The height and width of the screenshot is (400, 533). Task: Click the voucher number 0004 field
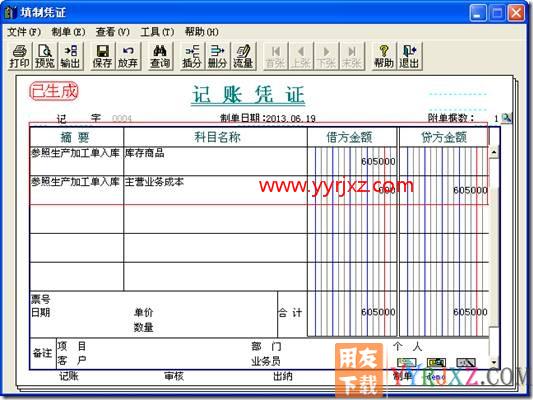[x=122, y=118]
